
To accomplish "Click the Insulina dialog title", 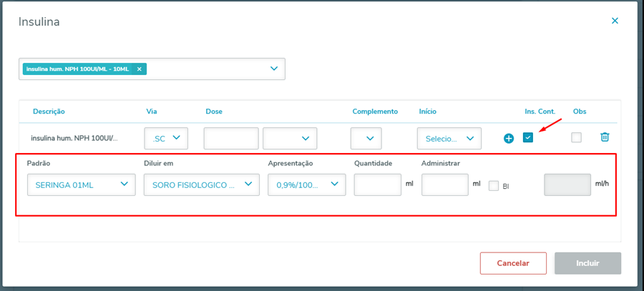I will click(39, 21).
